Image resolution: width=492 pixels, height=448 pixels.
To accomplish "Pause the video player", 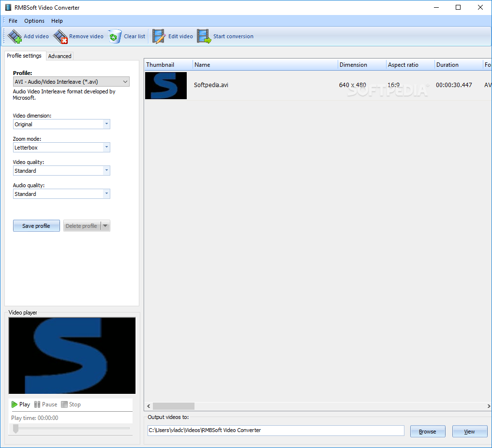I will tap(46, 404).
